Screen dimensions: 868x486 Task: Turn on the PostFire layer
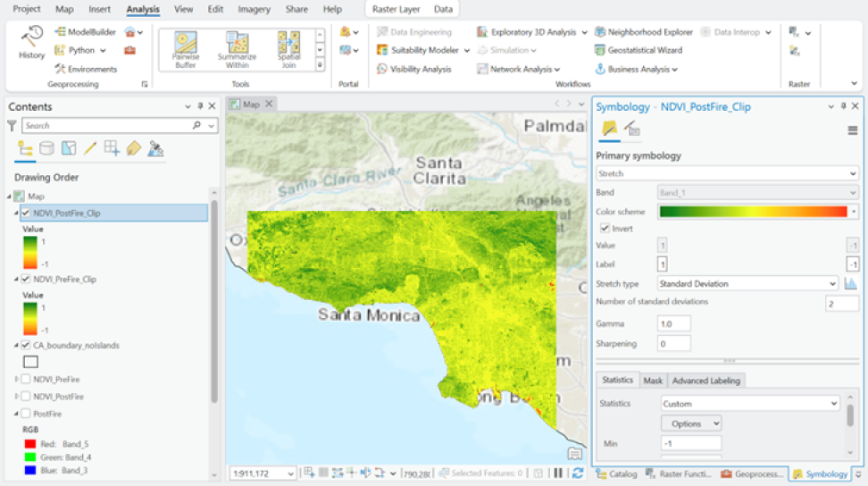click(x=26, y=414)
